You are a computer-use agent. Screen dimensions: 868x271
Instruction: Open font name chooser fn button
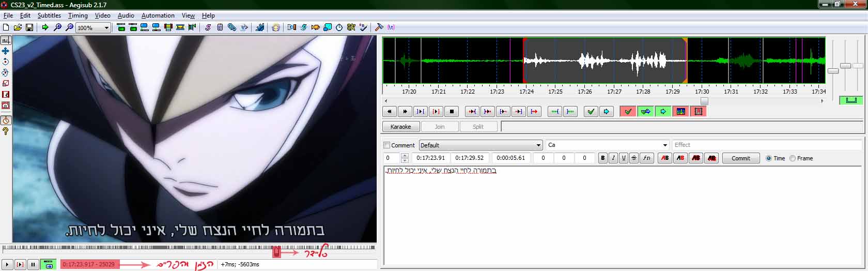coord(646,158)
